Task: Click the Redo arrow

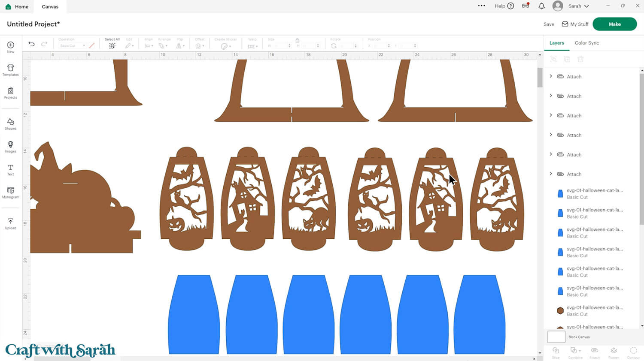Action: point(44,44)
